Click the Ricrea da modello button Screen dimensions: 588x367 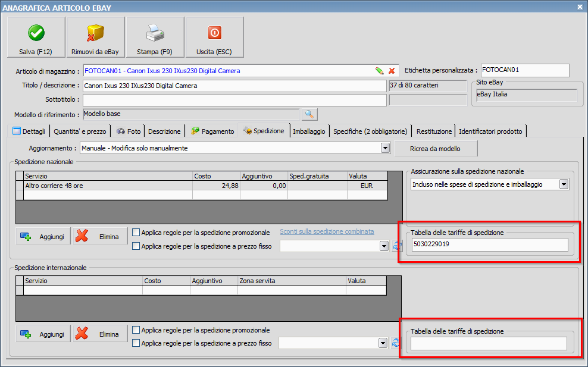[436, 149]
